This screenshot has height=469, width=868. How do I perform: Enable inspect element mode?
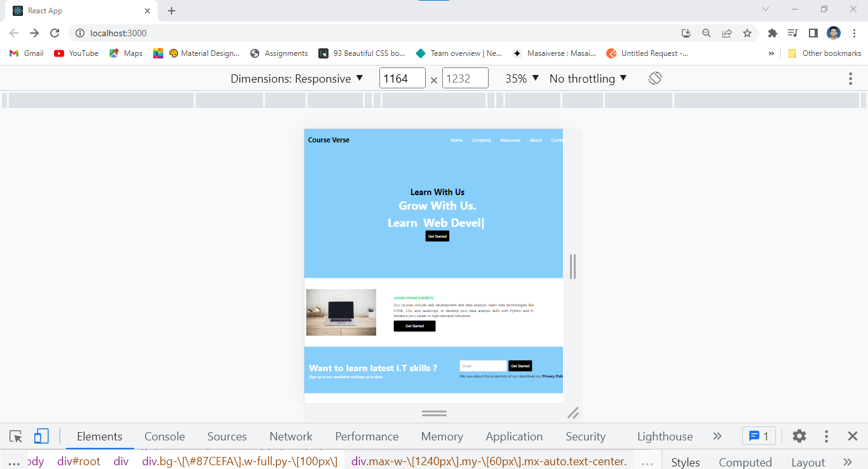pos(15,436)
